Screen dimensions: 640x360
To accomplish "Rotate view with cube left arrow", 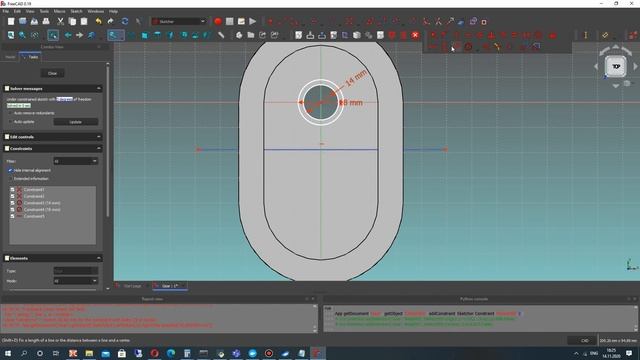I will pos(596,66).
